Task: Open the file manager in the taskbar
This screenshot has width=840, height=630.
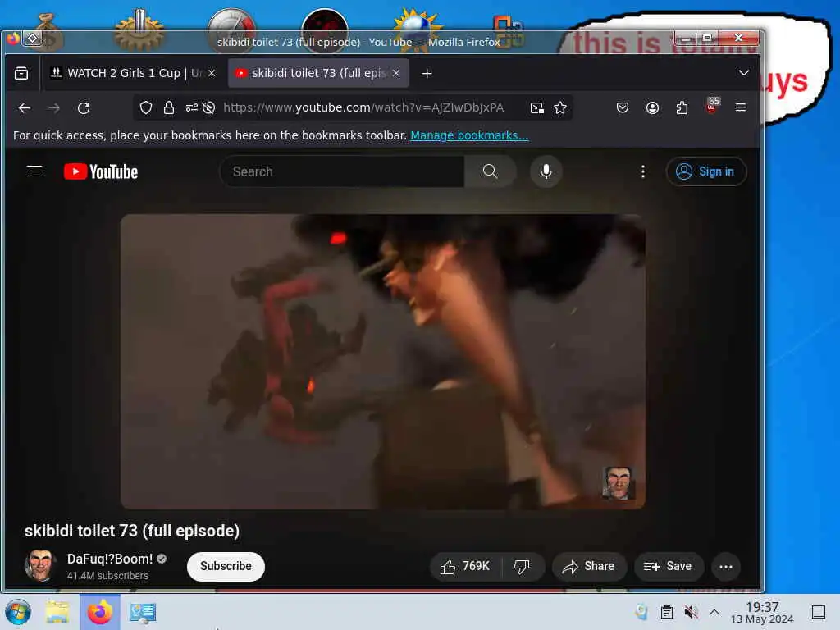Action: [57, 612]
